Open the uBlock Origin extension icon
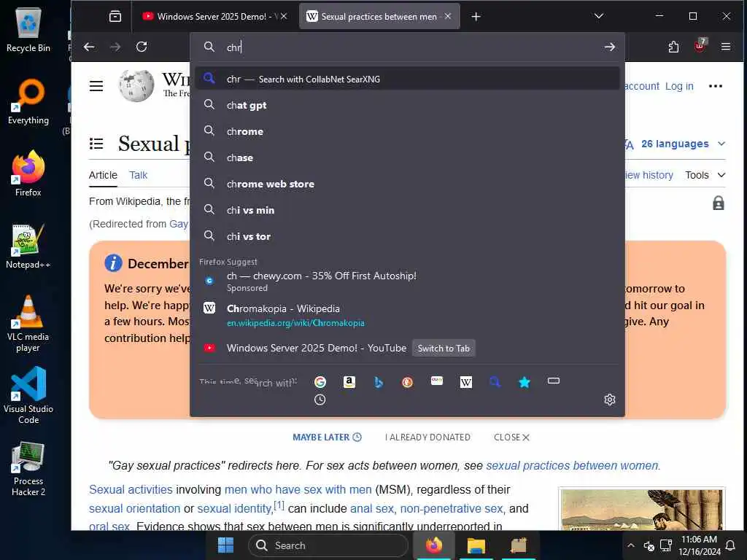747x560 pixels. 700,46
